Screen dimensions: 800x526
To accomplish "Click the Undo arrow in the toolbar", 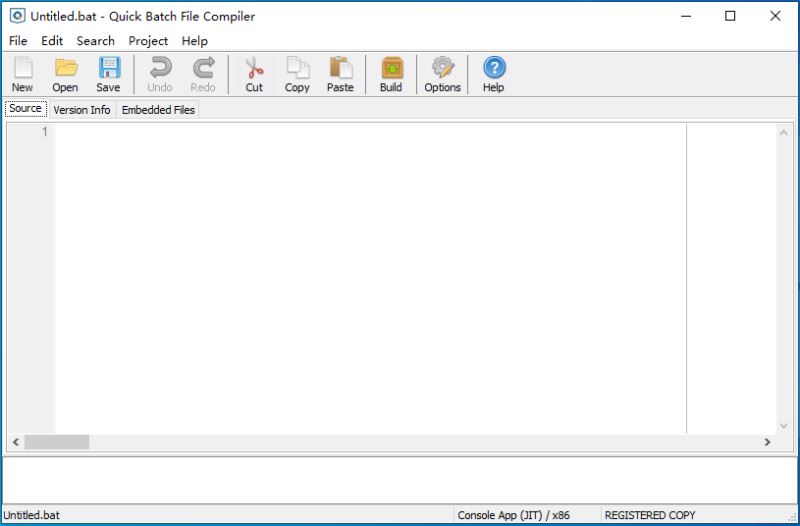I will coord(160,74).
